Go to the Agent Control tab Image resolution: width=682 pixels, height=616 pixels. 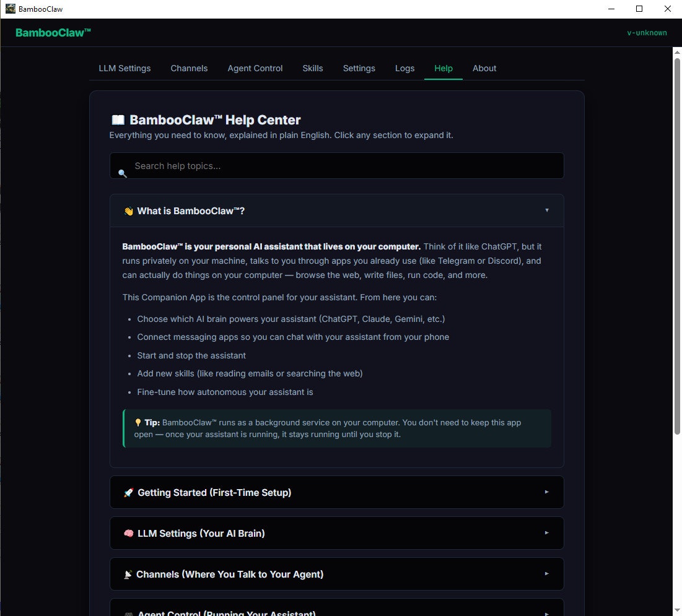pos(255,68)
